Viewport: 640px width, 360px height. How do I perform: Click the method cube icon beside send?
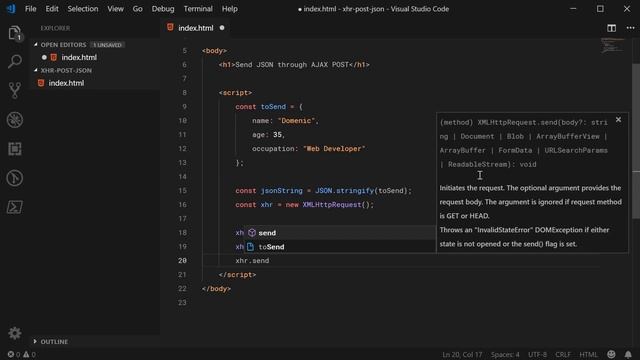tap(252, 233)
